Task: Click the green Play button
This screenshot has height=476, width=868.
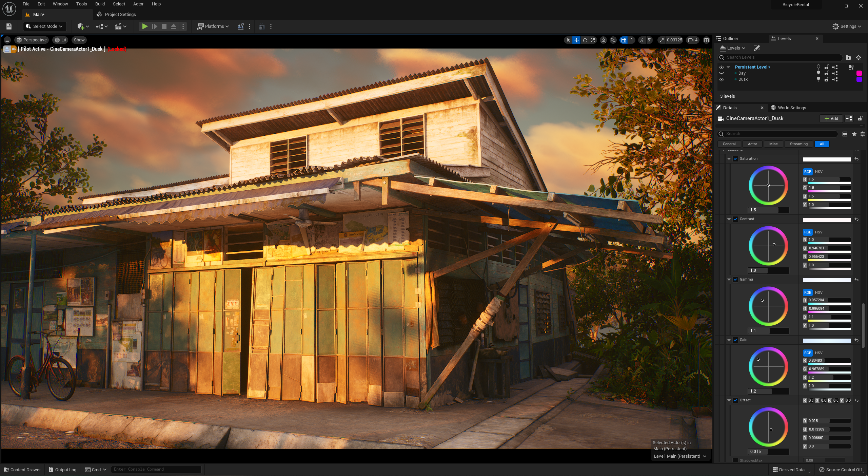Action: (x=145, y=26)
